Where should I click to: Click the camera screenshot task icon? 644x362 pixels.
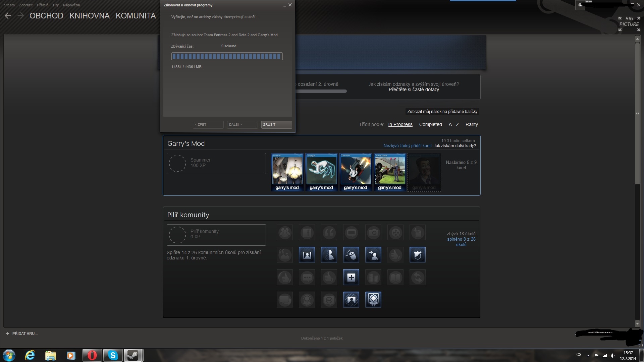373,233
